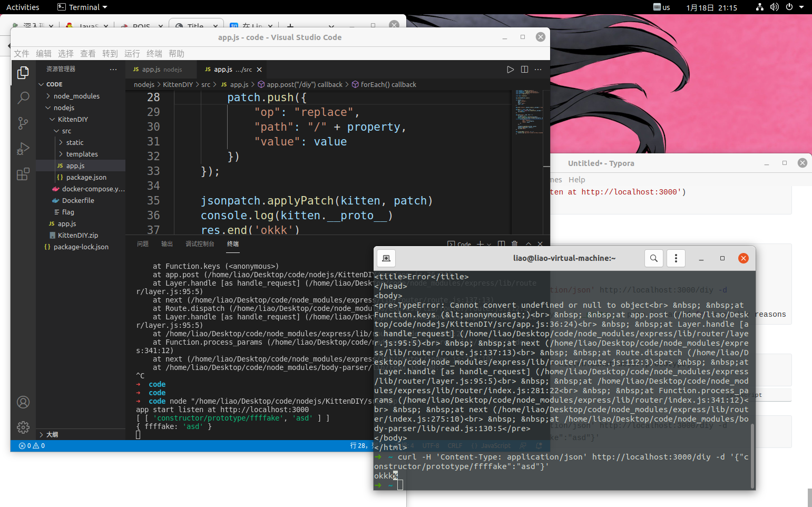Open the Accounts icon in the activity bar
This screenshot has height=507, width=812.
[x=23, y=402]
